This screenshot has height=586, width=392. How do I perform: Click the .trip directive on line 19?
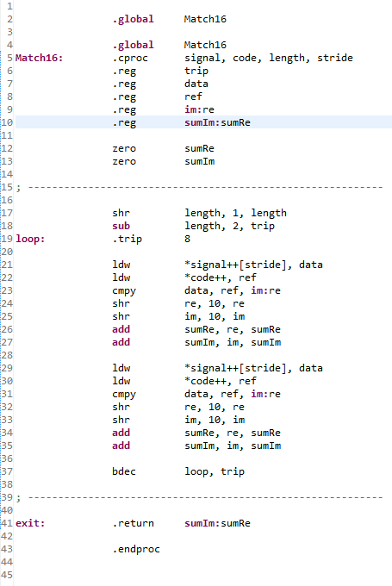tap(127, 240)
